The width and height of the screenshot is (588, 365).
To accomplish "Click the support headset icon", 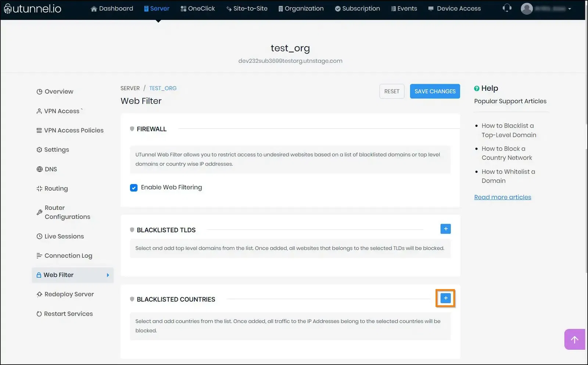I will tap(507, 8).
